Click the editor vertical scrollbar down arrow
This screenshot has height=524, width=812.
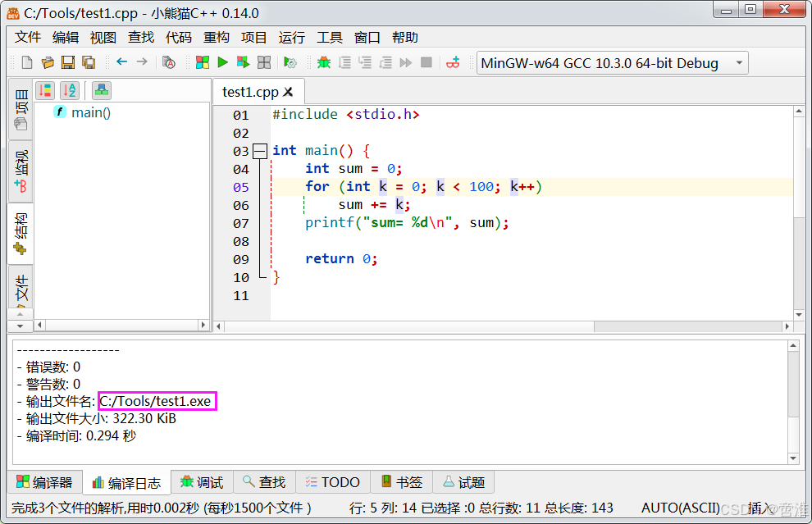799,315
